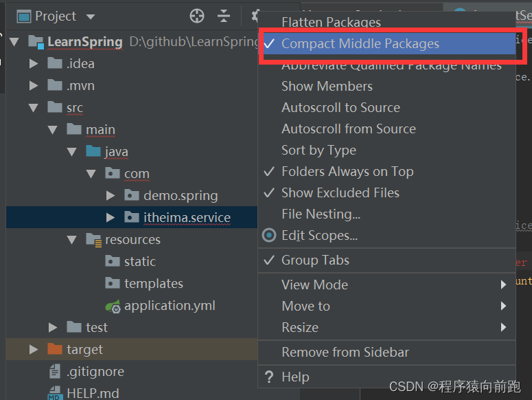Collapse the LearnSpring project root node
The width and height of the screenshot is (532, 400).
tap(14, 42)
